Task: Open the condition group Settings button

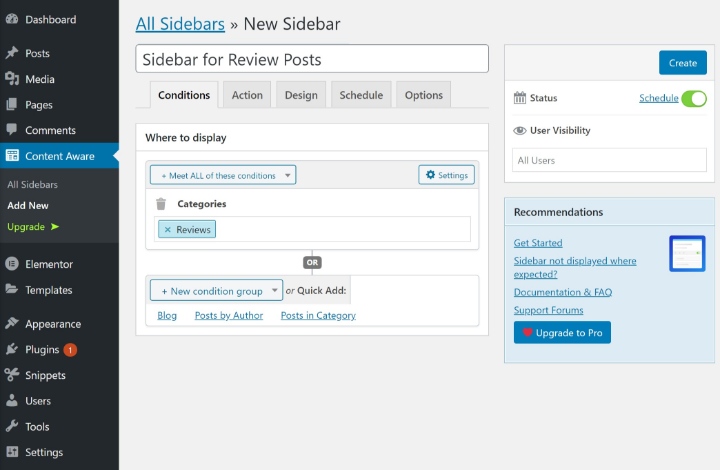Action: click(446, 175)
